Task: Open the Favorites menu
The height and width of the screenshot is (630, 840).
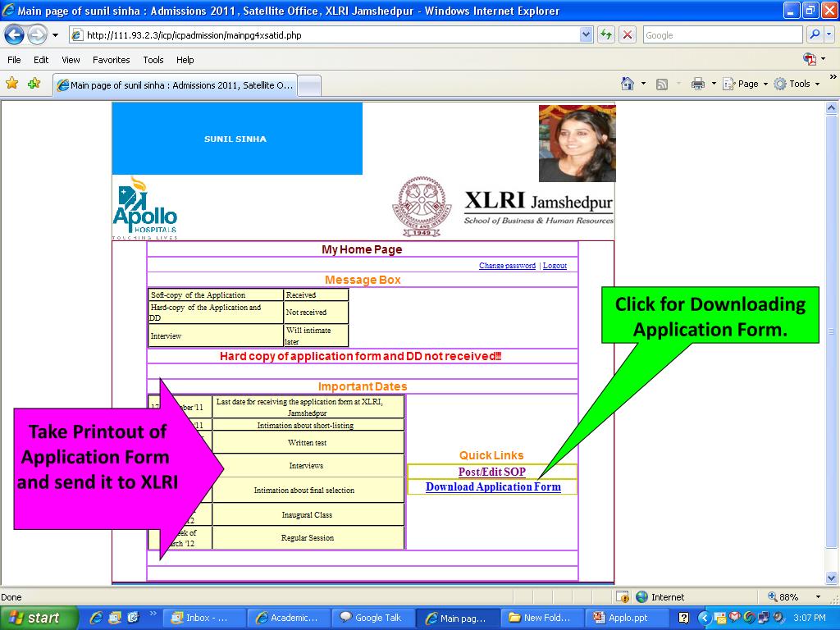Action: coord(111,60)
